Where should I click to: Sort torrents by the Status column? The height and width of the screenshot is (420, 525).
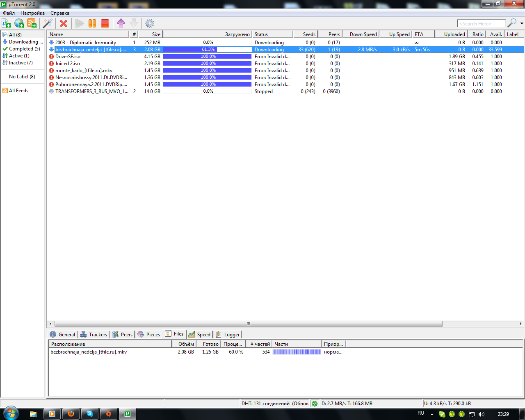[x=272, y=34]
